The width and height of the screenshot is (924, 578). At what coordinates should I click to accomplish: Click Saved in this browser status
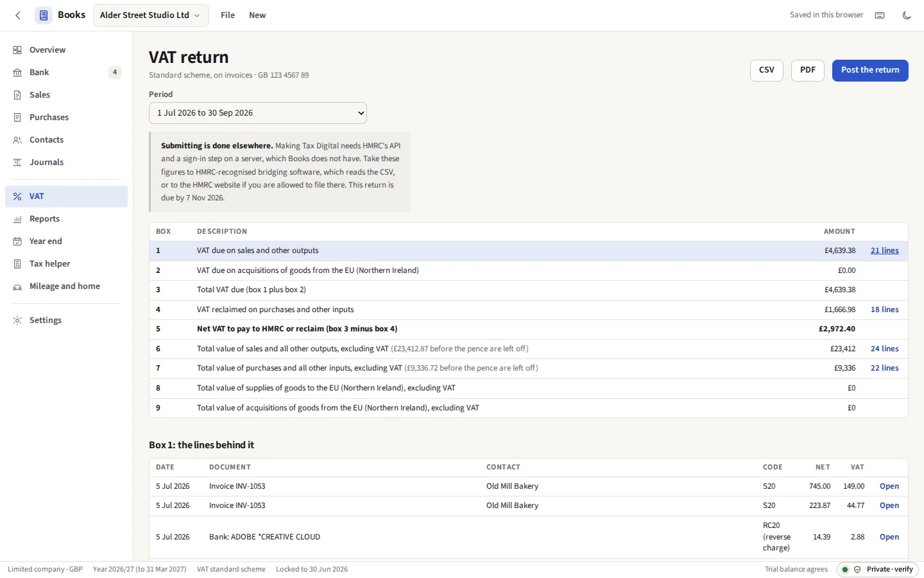point(826,15)
